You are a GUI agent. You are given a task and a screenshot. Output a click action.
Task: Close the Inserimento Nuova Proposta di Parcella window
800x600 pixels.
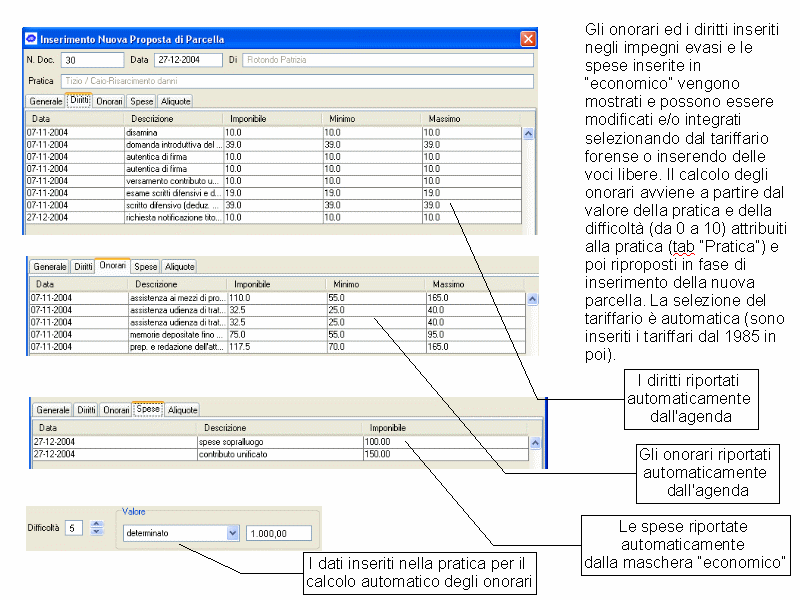point(528,39)
